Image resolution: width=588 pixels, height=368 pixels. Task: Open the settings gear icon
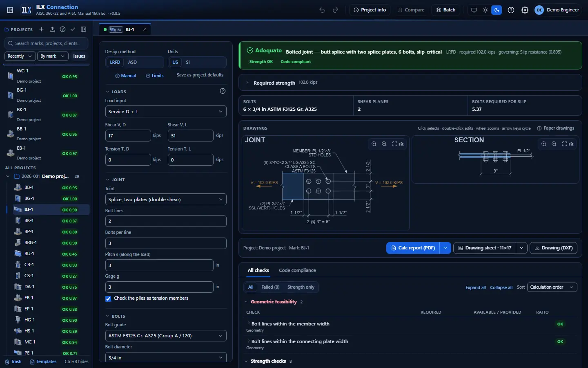(x=525, y=10)
